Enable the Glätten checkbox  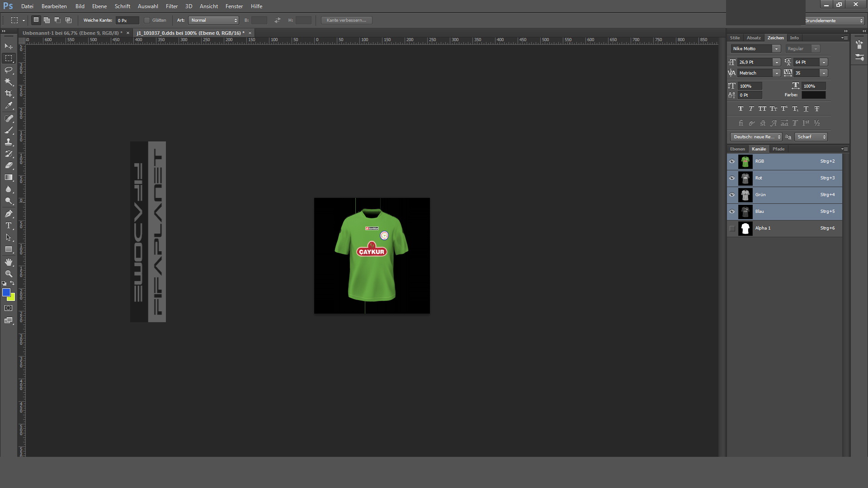[147, 20]
